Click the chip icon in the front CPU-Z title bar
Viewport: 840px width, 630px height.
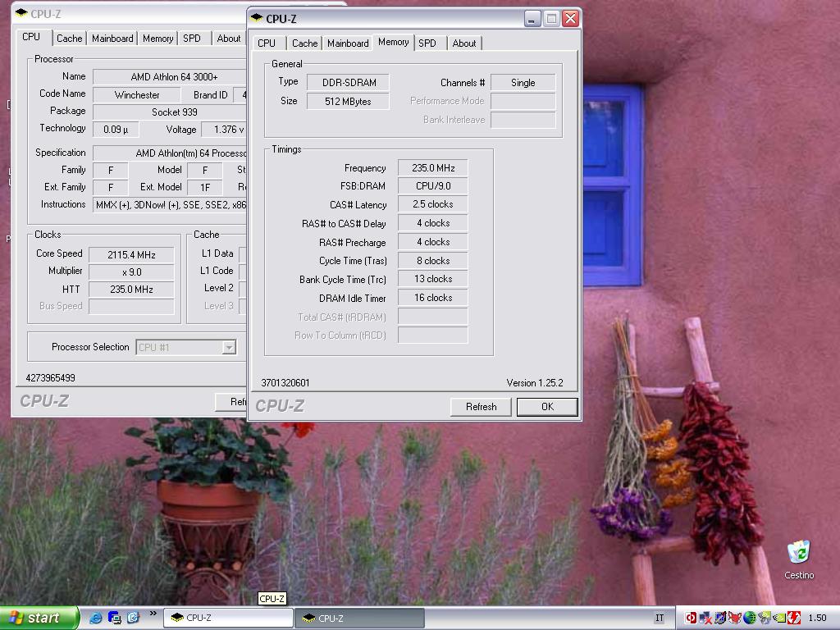(257, 18)
